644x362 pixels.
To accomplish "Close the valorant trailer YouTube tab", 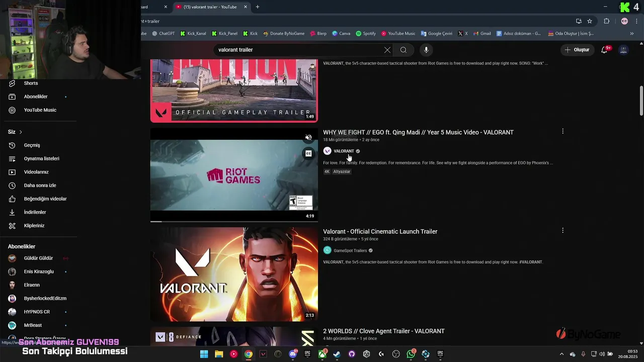I will (x=246, y=7).
